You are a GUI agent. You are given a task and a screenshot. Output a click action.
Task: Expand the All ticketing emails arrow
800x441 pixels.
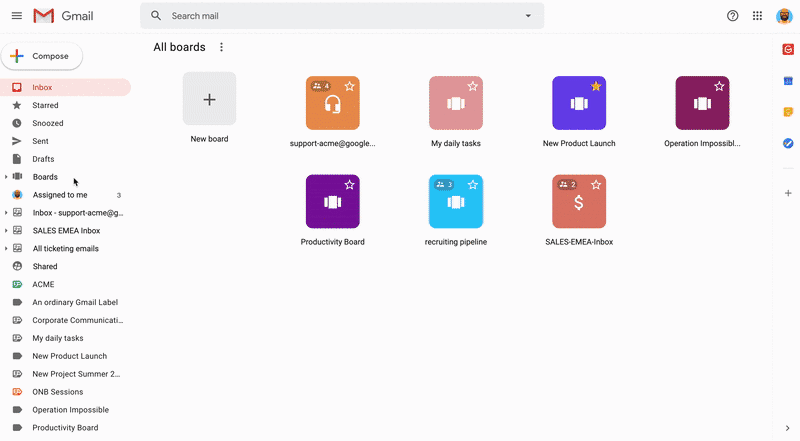(x=6, y=249)
